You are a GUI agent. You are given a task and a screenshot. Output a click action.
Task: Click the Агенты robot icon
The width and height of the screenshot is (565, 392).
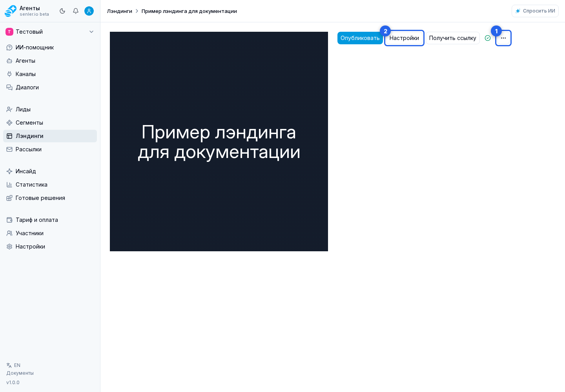click(9, 61)
